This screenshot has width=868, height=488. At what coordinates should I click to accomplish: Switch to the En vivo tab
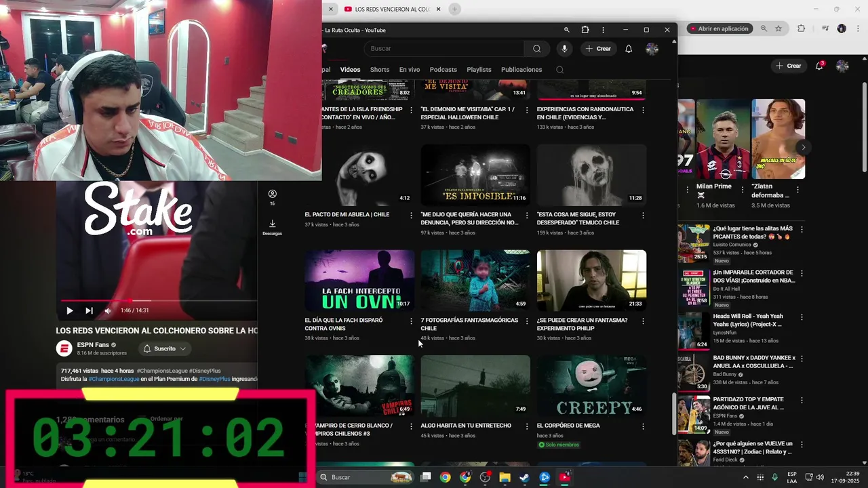pos(410,70)
